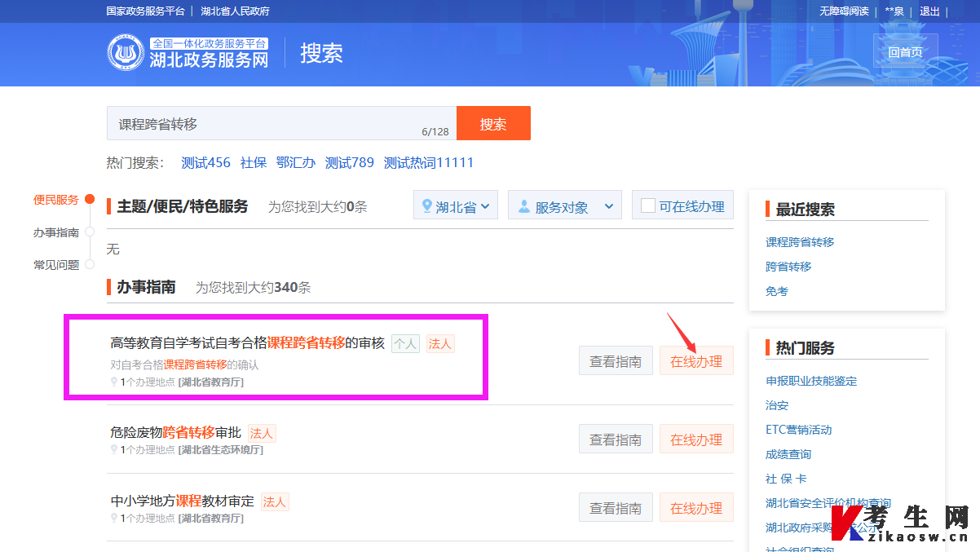Viewport: 980px width, 552px height.
Task: Click description 对自考合格课程跨省转移的确认
Action: (184, 364)
